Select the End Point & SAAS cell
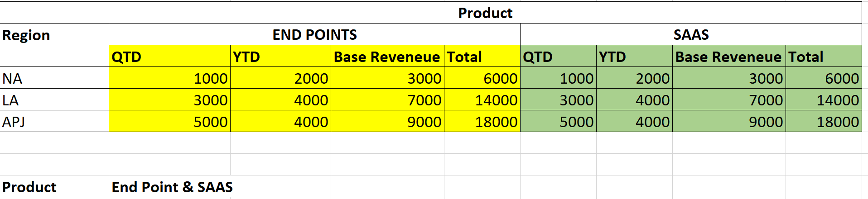Screen dimensions: 868x199 172,186
